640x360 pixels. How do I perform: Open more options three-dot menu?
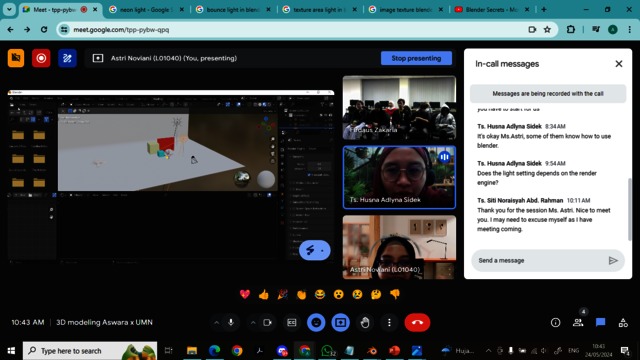(389, 322)
